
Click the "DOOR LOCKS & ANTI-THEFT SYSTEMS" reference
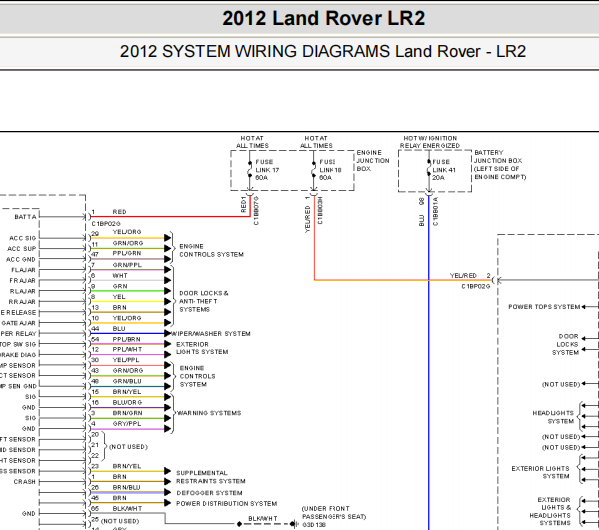click(204, 301)
